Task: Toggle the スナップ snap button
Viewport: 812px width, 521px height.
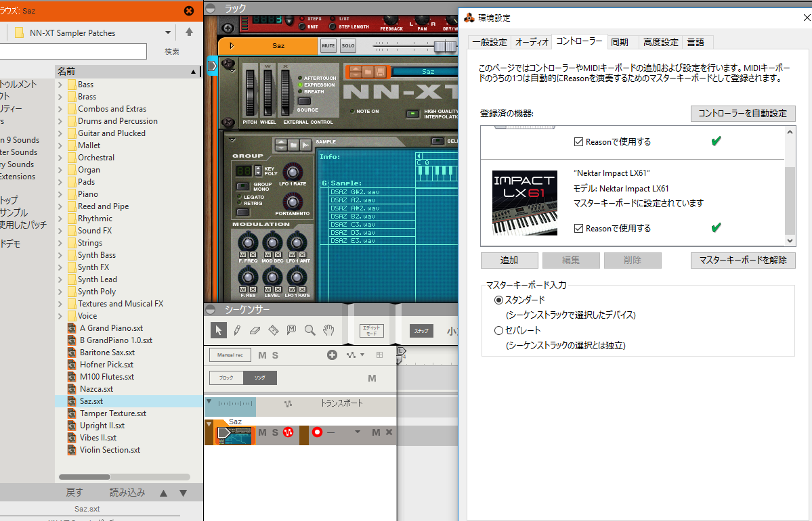Action: [x=421, y=331]
